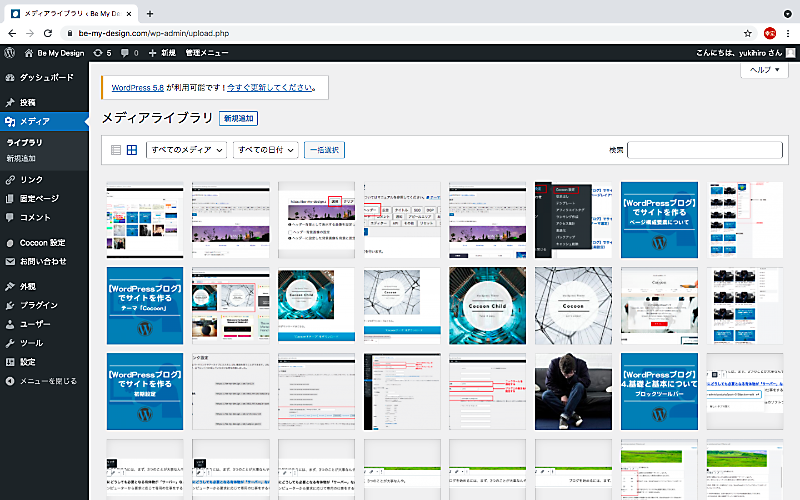Expand the すべてのメディア filter dropdown
This screenshot has height=500, width=800.
point(186,150)
